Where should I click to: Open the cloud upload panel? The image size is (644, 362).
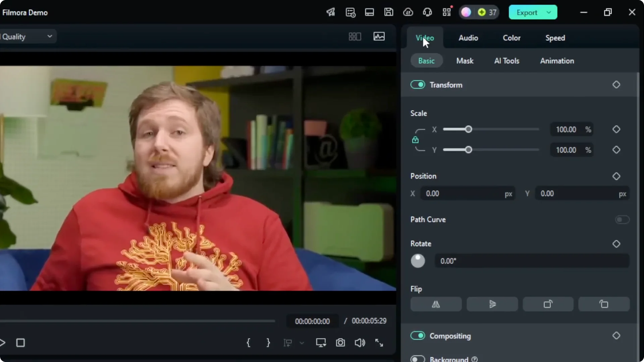(x=408, y=12)
